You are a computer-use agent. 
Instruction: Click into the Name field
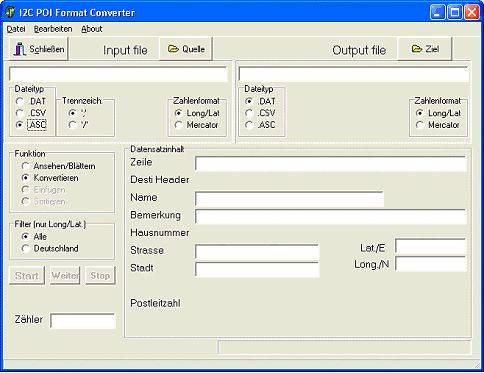289,199
